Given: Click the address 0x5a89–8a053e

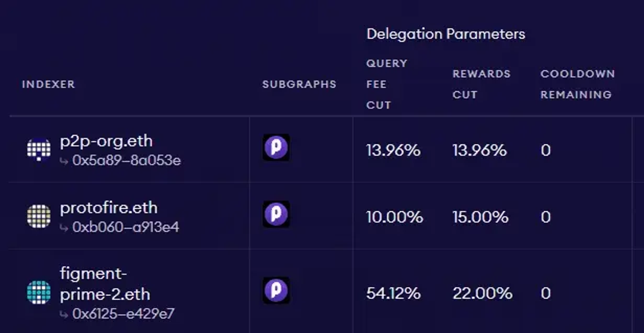Looking at the screenshot, I should (x=127, y=161).
